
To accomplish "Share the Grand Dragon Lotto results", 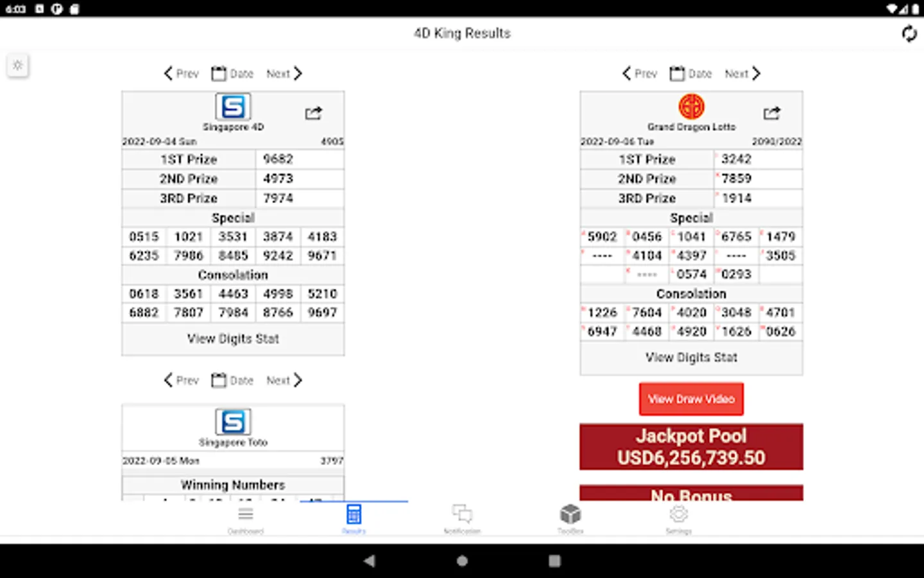I will tap(771, 113).
